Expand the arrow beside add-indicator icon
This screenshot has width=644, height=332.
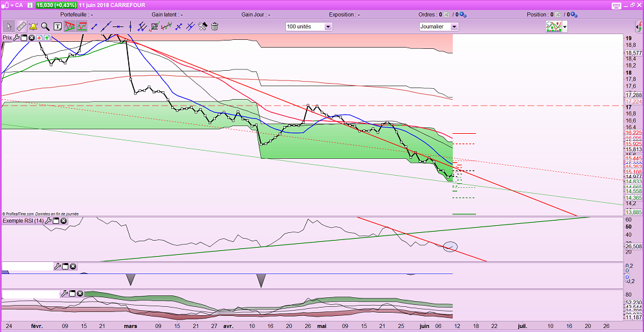click(565, 27)
